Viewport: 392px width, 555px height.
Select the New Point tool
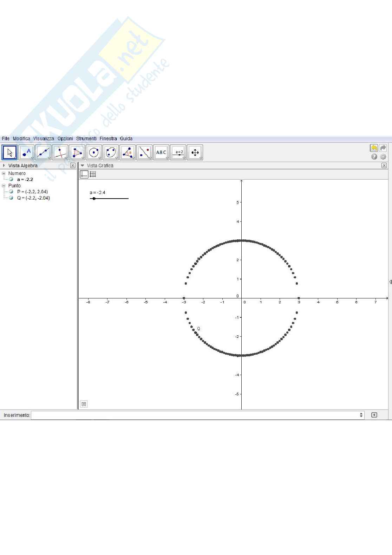26,153
